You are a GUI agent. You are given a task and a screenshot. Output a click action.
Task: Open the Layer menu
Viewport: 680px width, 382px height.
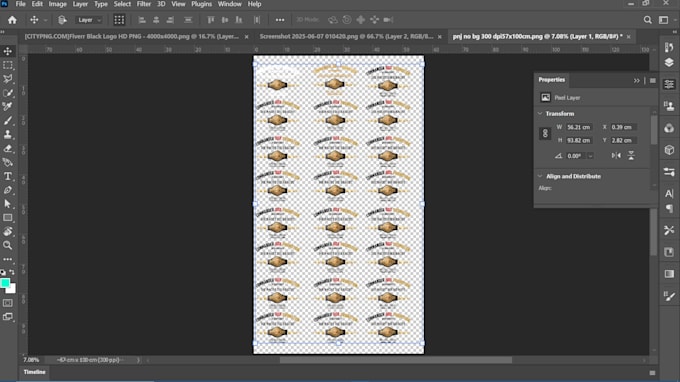point(80,4)
